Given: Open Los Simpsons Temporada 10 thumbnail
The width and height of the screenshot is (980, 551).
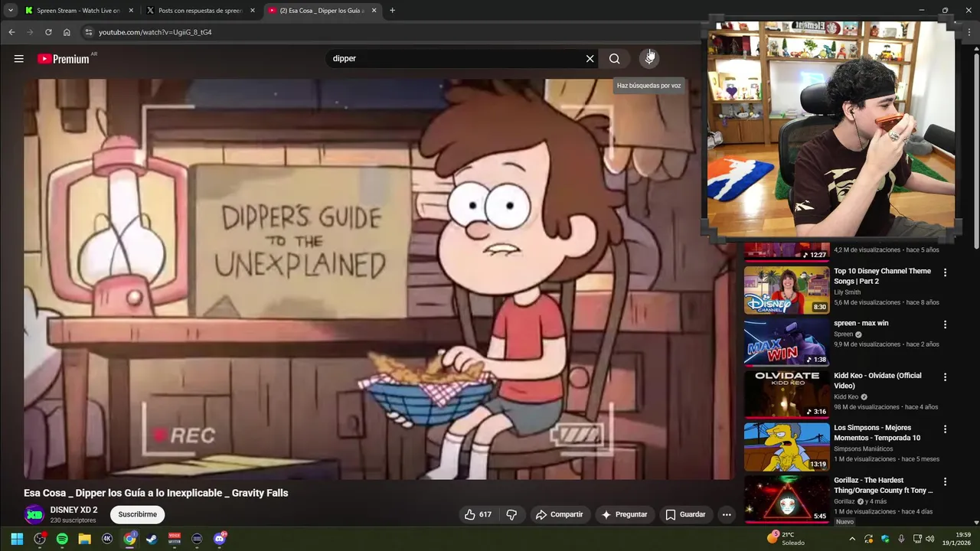Looking at the screenshot, I should 786,447.
